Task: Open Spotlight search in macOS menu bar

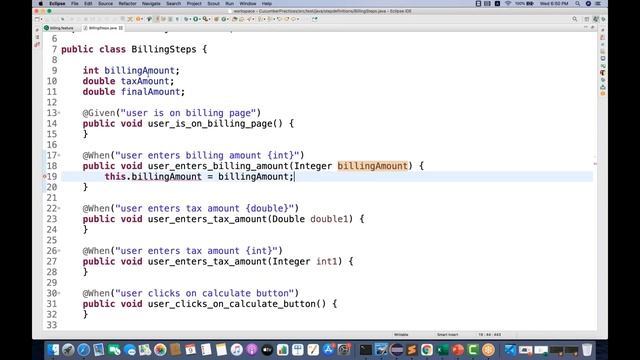Action: pos(578,3)
